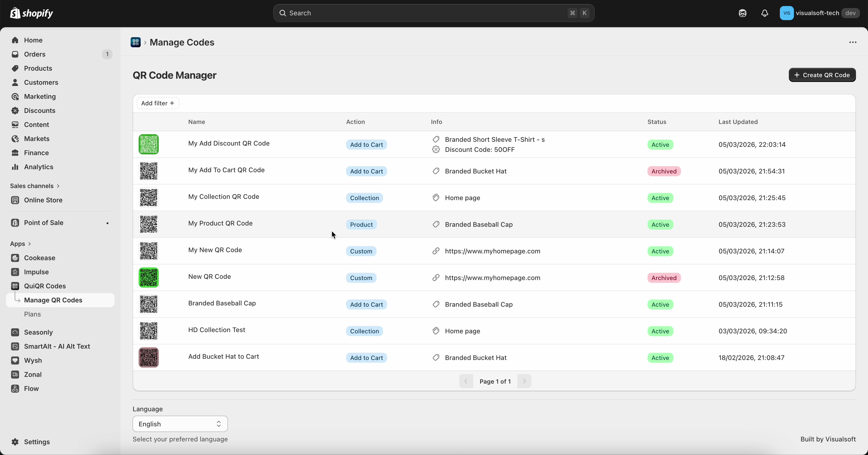The height and width of the screenshot is (455, 868).
Task: Open the New QR Code thumbnail image
Action: coord(149,277)
